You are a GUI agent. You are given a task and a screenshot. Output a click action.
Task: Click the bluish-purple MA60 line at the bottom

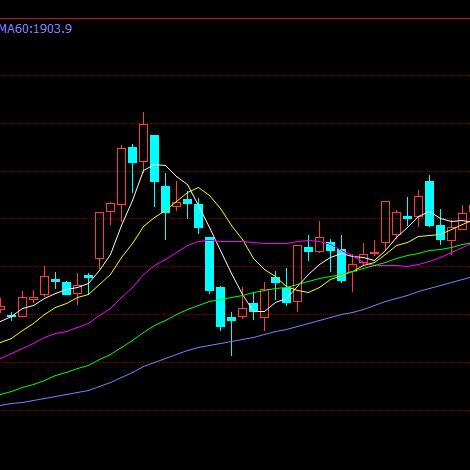click(300, 327)
